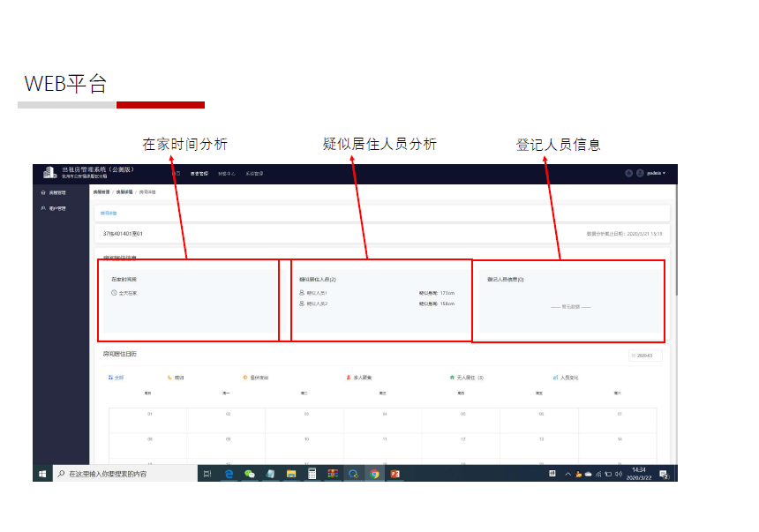Expand the user account dropdown arrow
Viewport: 759px width, 532px height.
(664, 173)
